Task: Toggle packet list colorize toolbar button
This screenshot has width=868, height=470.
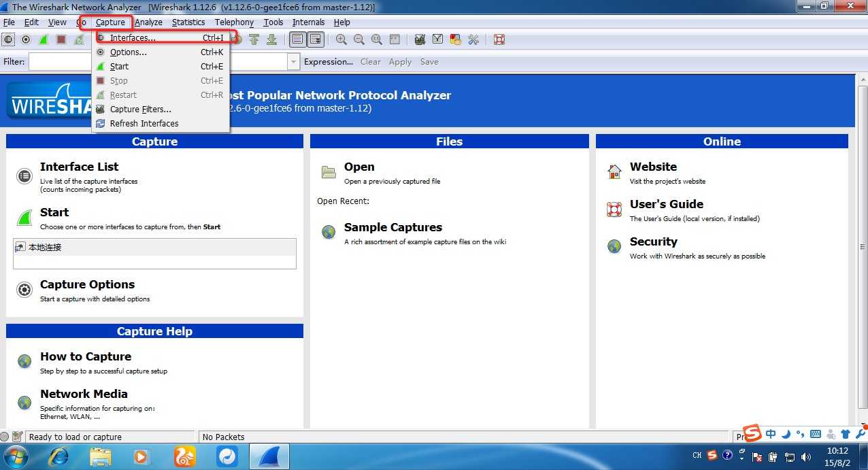Action: click(297, 39)
